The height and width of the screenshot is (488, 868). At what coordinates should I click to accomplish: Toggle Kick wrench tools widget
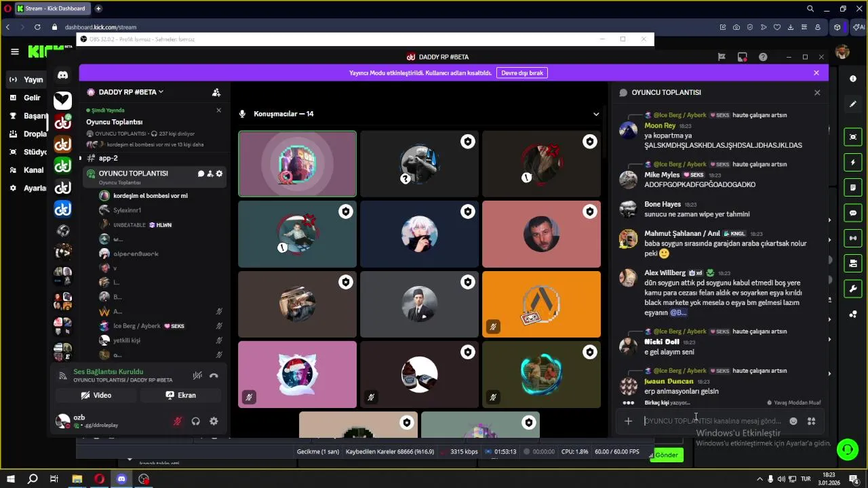pyautogui.click(x=853, y=289)
